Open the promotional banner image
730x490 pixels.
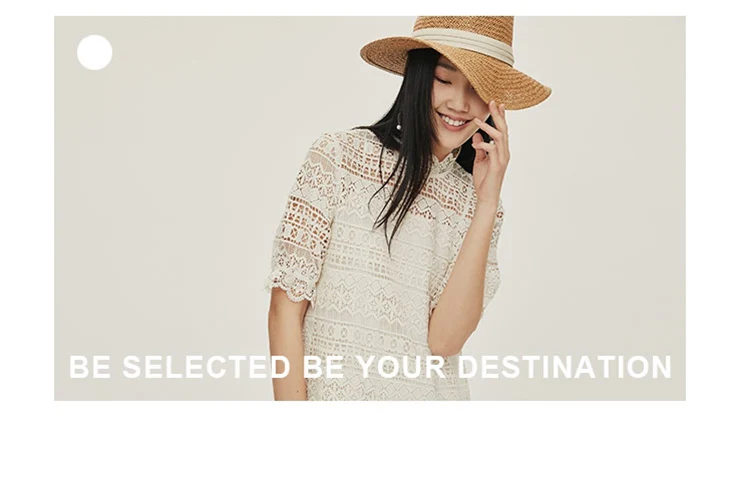click(370, 208)
